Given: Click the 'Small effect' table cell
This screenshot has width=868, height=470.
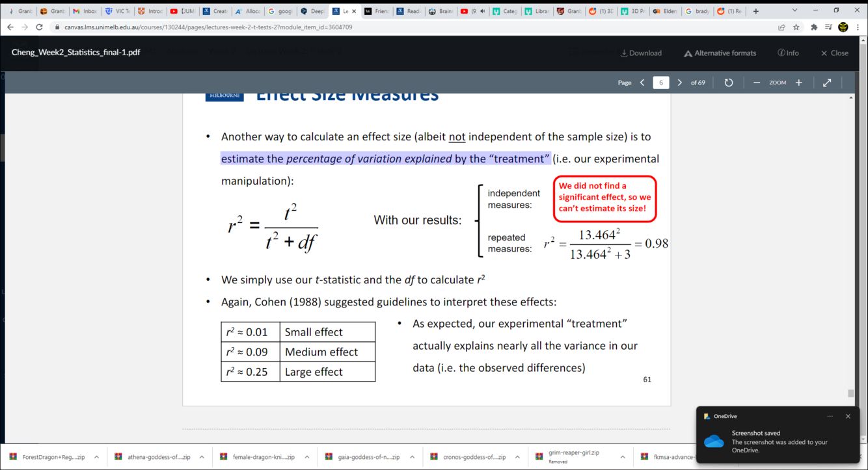Looking at the screenshot, I should pyautogui.click(x=327, y=332).
